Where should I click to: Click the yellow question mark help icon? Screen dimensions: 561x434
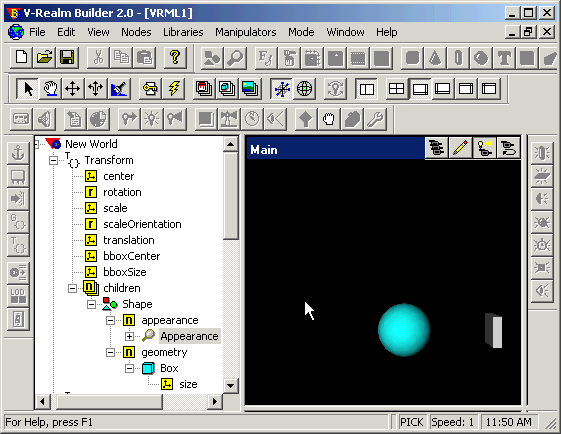pos(175,57)
